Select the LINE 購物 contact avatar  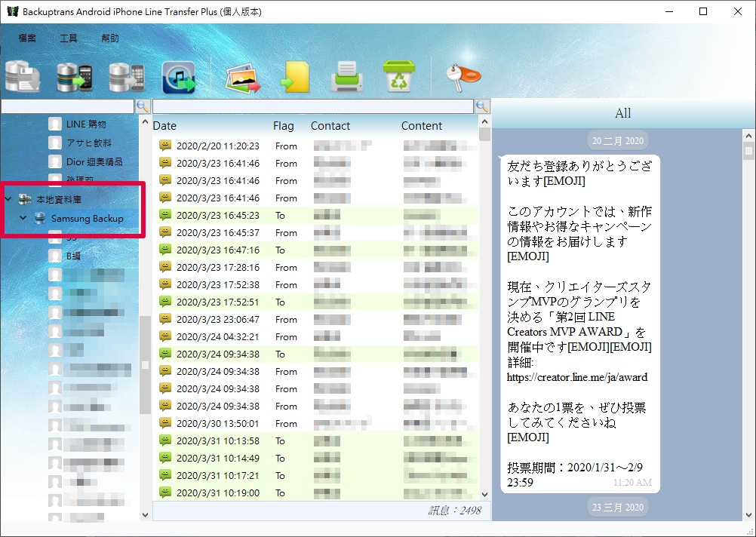[55, 124]
